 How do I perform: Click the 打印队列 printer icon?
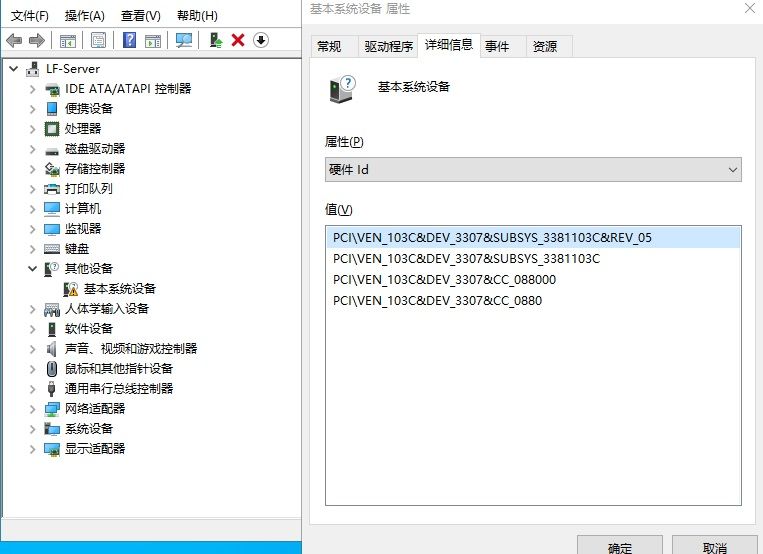point(52,189)
